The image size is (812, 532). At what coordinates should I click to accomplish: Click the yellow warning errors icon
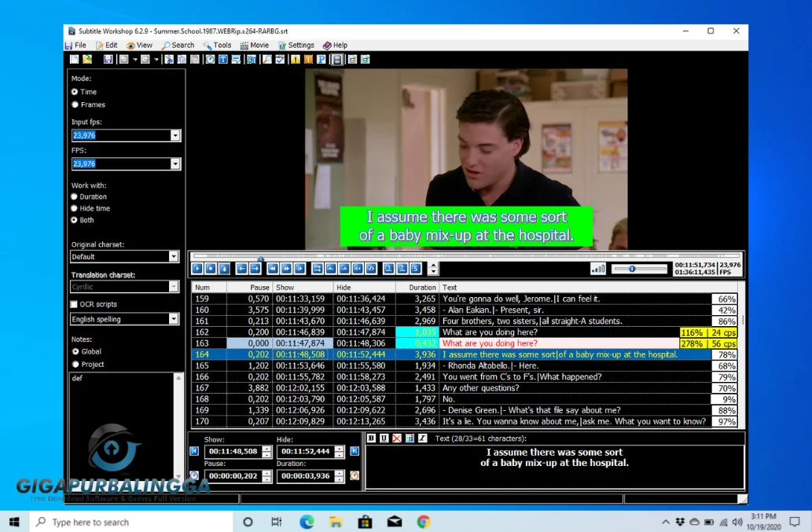tap(296, 60)
